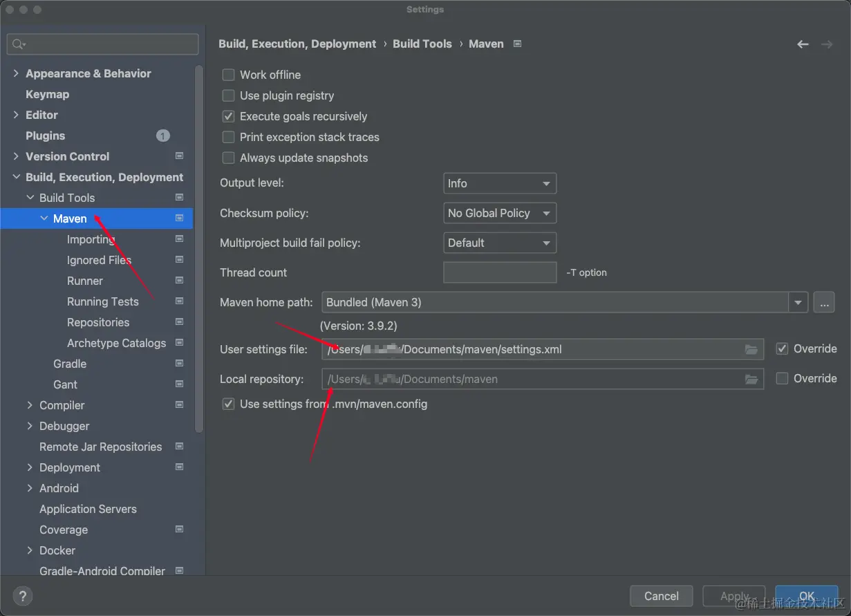The height and width of the screenshot is (616, 851).
Task: Click the project-level icon on Maven row
Action: point(180,218)
